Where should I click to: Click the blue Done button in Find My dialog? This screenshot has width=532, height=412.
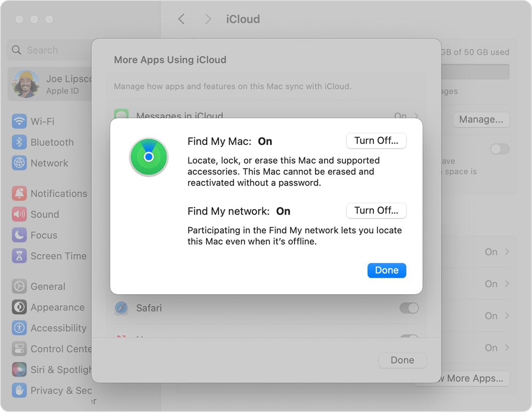pyautogui.click(x=387, y=270)
